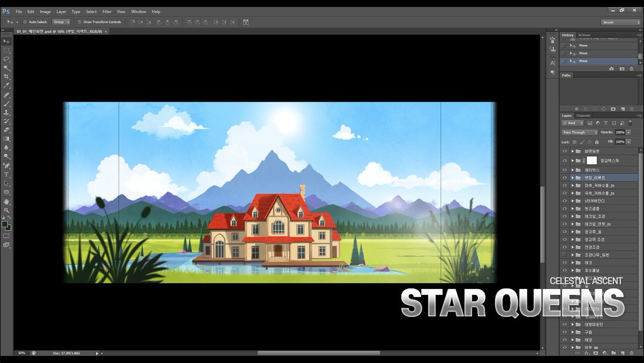Open the Window menu
This screenshot has width=644, height=363.
coord(138,11)
